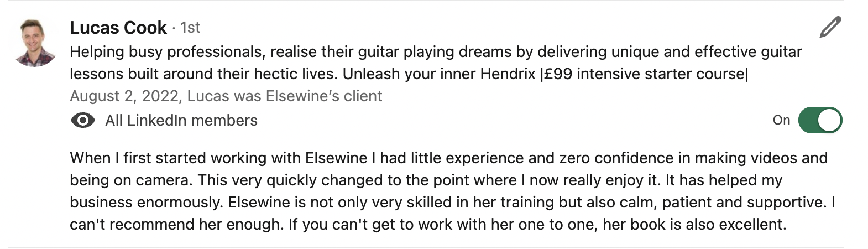Open Lucas Cook's profile photo
This screenshot has width=868, height=249.
34,43
